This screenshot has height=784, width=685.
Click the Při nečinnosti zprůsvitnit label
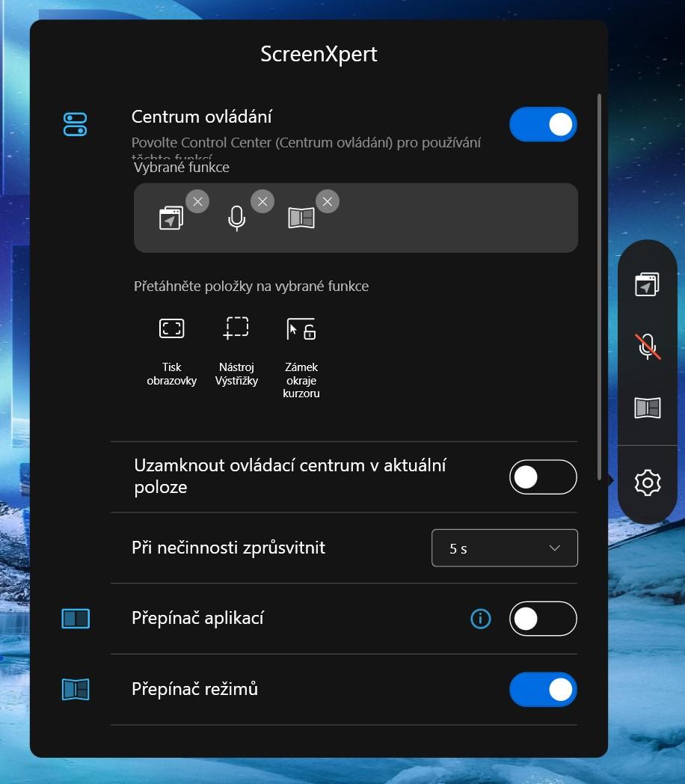(x=228, y=548)
